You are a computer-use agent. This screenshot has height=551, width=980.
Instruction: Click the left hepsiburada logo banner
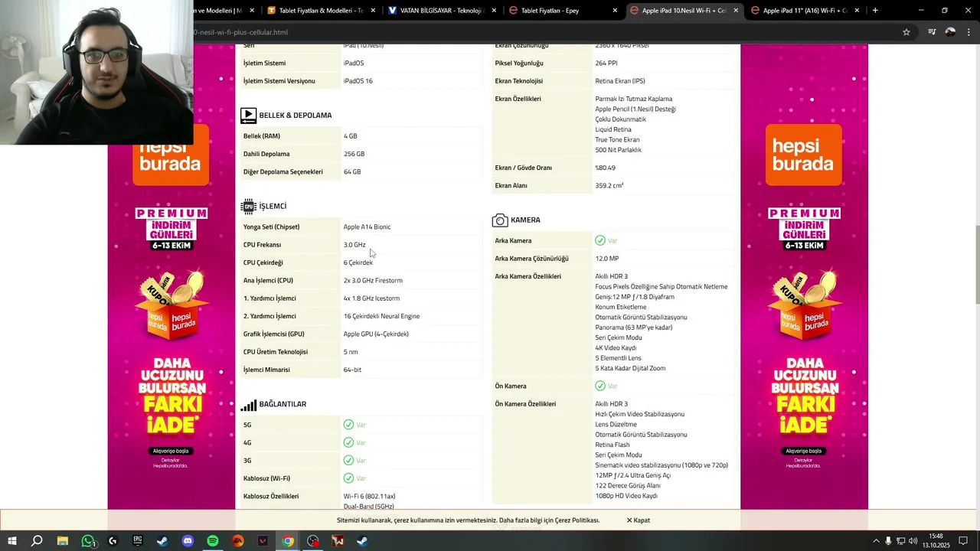(x=171, y=154)
